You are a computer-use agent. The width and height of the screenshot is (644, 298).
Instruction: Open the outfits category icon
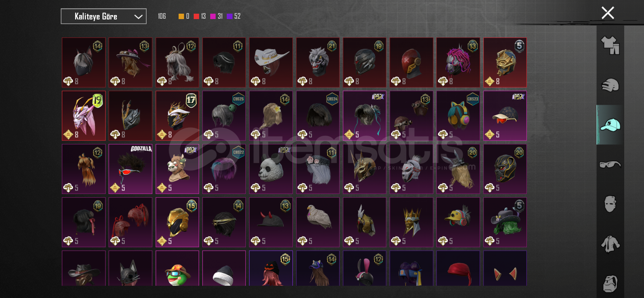[610, 45]
